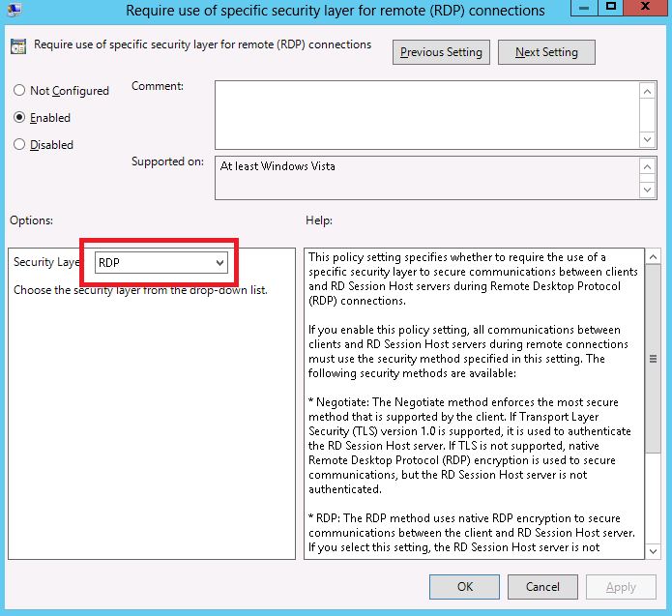
Task: Select the Not Configured radio button
Action: 20,91
